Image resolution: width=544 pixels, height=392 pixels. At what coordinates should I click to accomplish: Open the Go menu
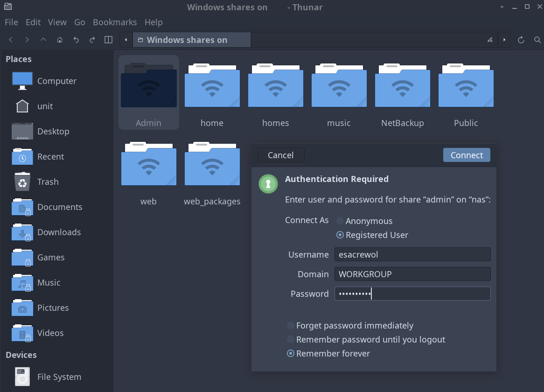[x=79, y=22]
